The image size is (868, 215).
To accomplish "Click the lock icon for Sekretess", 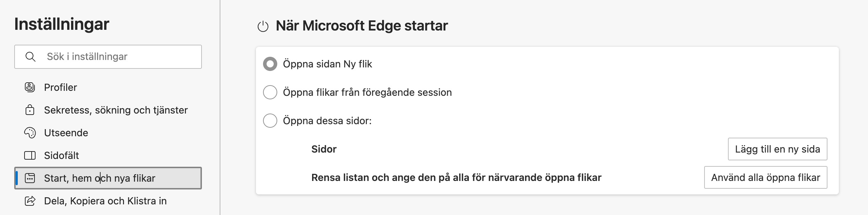I will (x=30, y=110).
